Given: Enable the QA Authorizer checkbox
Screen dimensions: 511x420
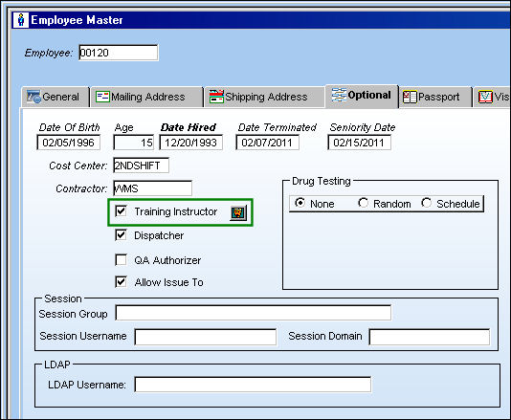Looking at the screenshot, I should point(121,260).
